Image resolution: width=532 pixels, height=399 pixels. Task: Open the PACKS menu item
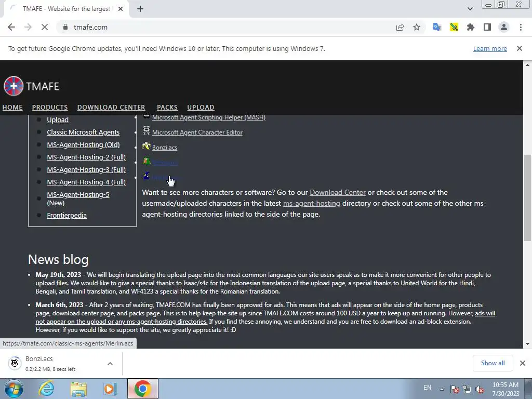point(167,107)
